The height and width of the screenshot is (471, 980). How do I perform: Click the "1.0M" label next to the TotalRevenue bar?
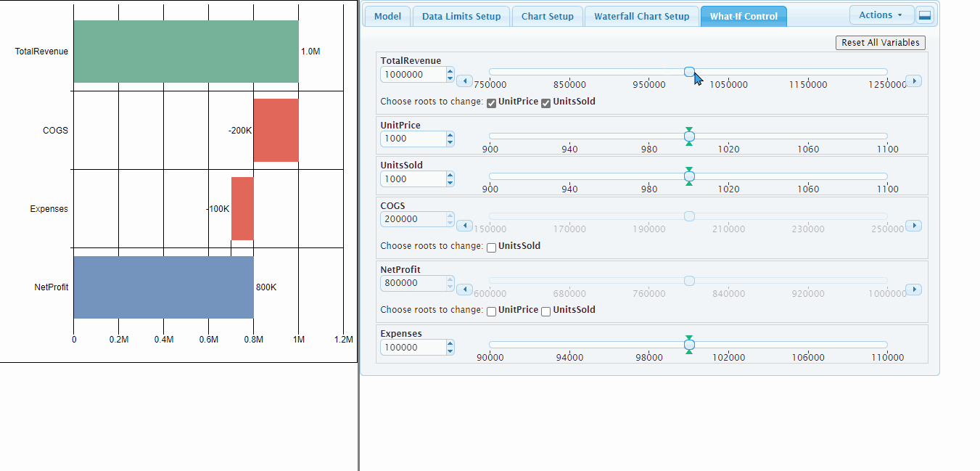[x=310, y=52]
